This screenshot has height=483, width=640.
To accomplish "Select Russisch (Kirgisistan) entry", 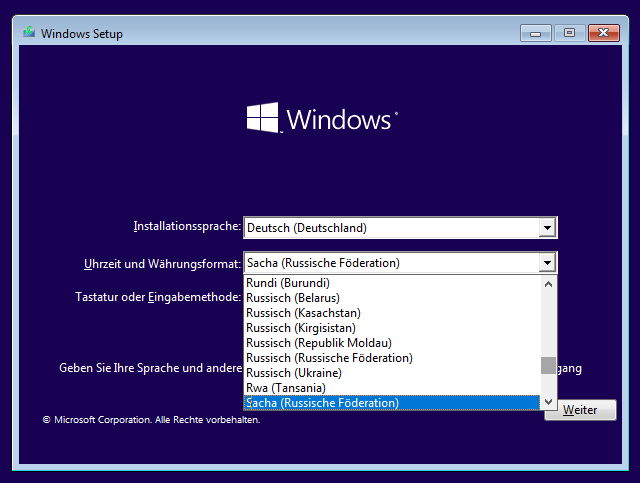I will click(x=392, y=328).
